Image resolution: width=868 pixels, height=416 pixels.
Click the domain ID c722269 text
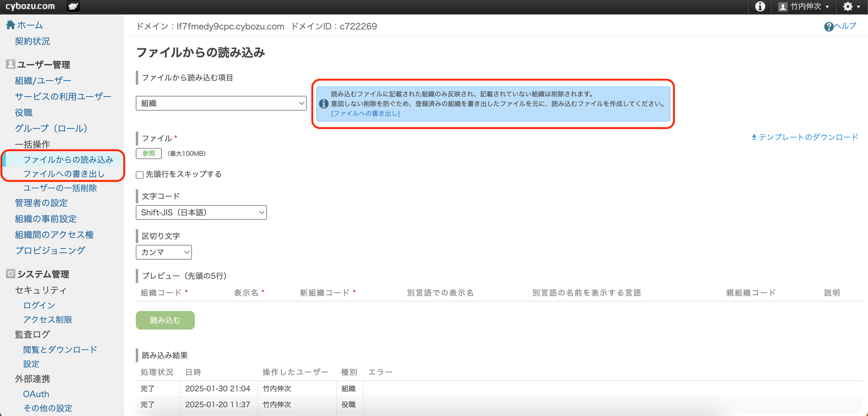coord(358,26)
